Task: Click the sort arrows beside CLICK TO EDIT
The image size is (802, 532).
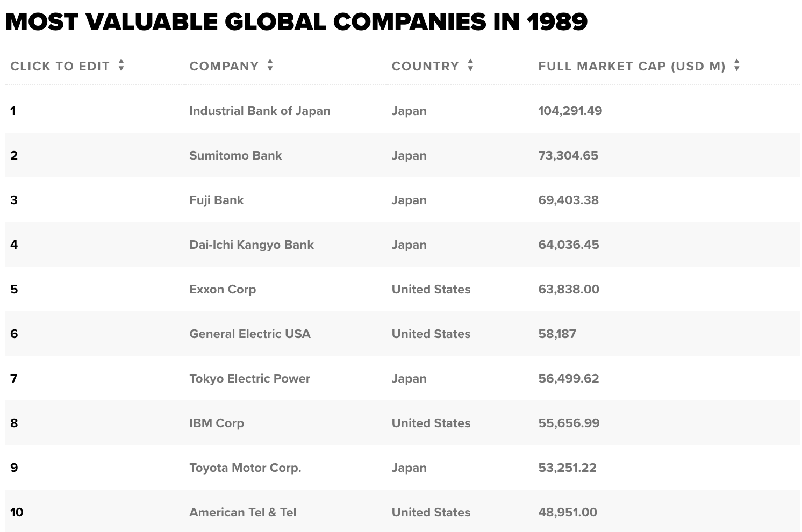Action: (x=121, y=65)
